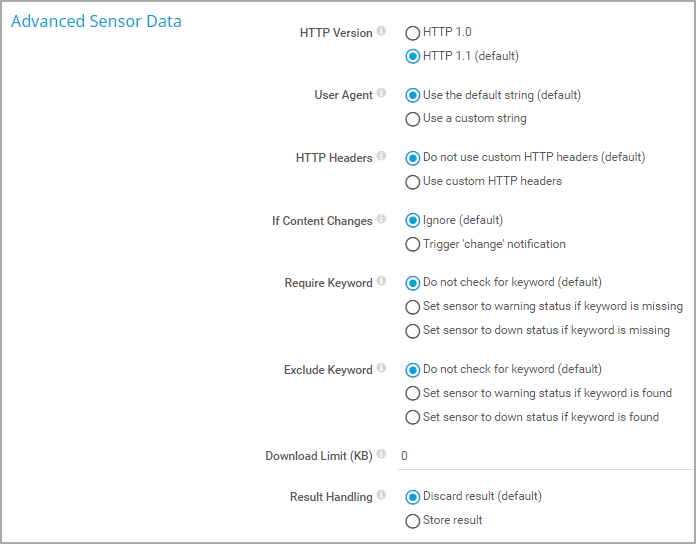Viewport: 696px width, 544px height.
Task: Enable Use custom HTTP headers
Action: point(412,182)
